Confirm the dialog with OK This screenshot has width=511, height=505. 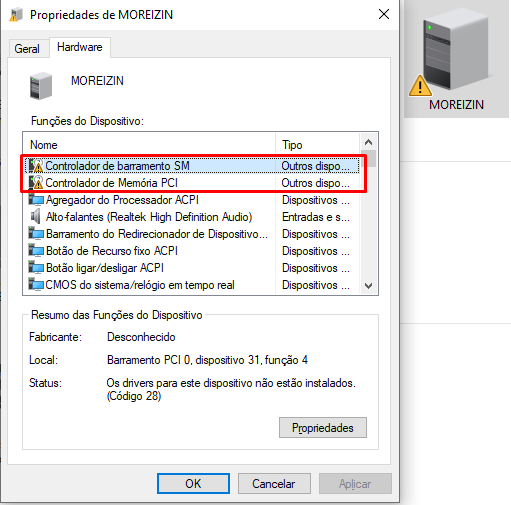tap(193, 483)
